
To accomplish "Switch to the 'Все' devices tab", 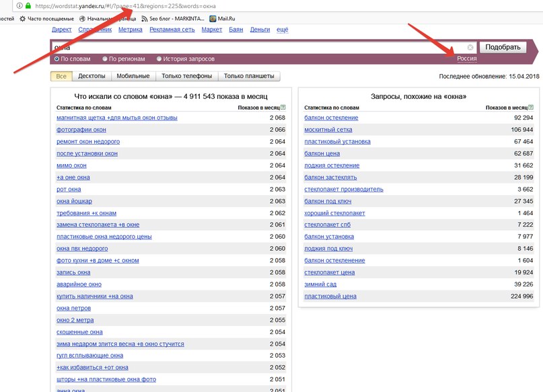I will 61,76.
